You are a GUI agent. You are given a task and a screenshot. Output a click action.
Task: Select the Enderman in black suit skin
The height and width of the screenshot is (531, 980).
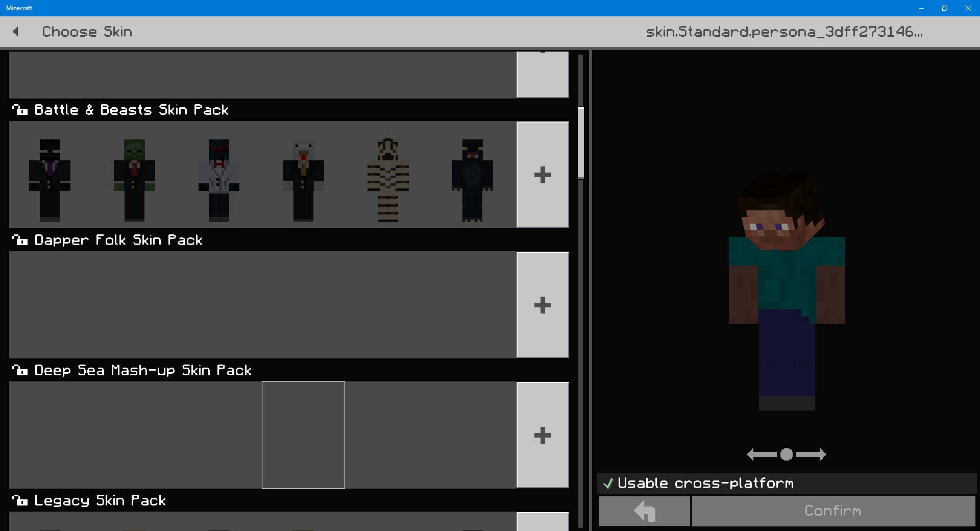coord(50,180)
